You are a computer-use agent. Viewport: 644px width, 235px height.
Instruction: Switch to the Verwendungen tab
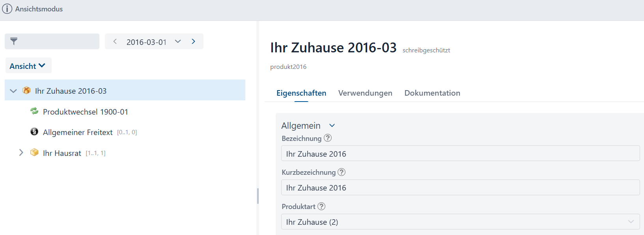[x=365, y=93]
